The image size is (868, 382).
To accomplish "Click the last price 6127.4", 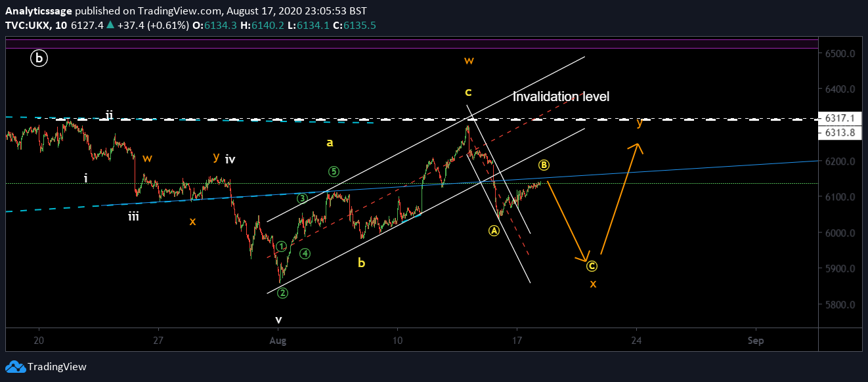I will pos(86,25).
